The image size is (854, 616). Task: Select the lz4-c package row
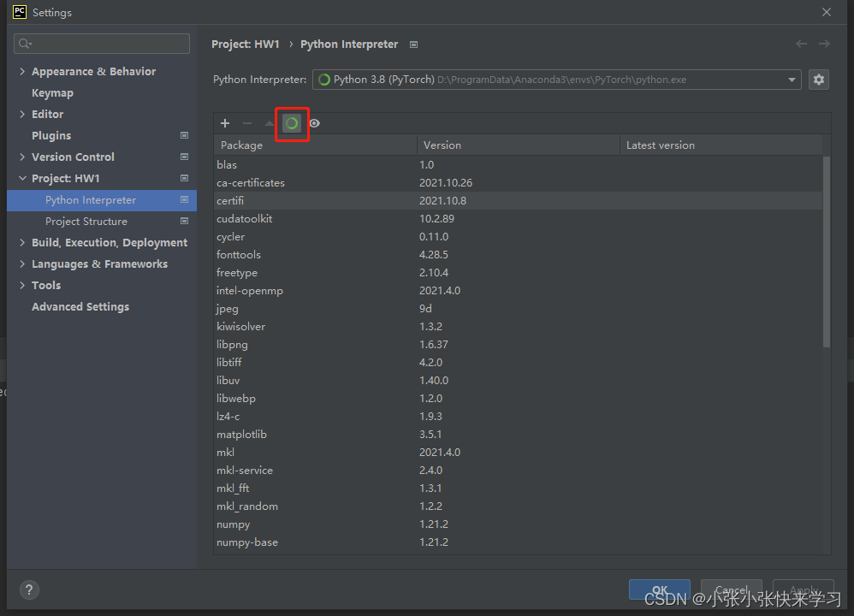[x=518, y=416]
